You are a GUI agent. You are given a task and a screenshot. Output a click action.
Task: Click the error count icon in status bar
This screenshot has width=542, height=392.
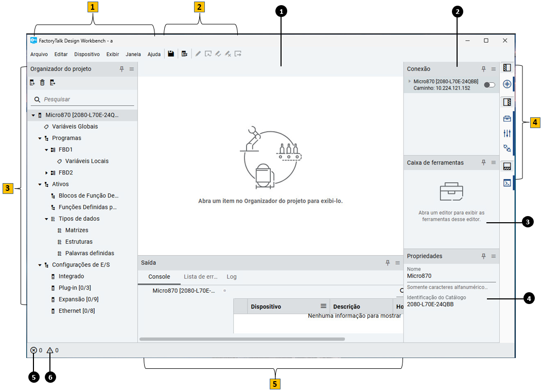pyautogui.click(x=33, y=350)
